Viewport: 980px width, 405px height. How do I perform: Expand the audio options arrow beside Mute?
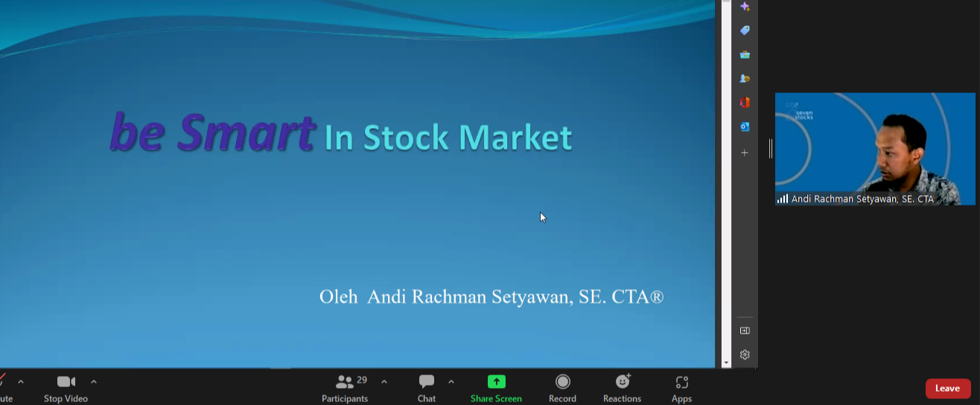tap(21, 382)
